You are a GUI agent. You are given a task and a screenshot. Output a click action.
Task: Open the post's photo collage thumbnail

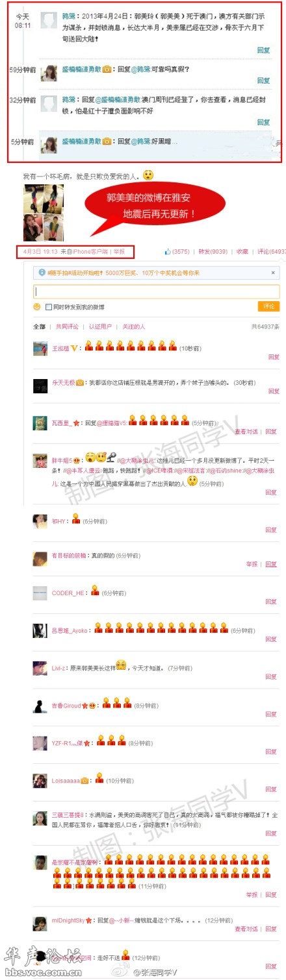pos(44,213)
